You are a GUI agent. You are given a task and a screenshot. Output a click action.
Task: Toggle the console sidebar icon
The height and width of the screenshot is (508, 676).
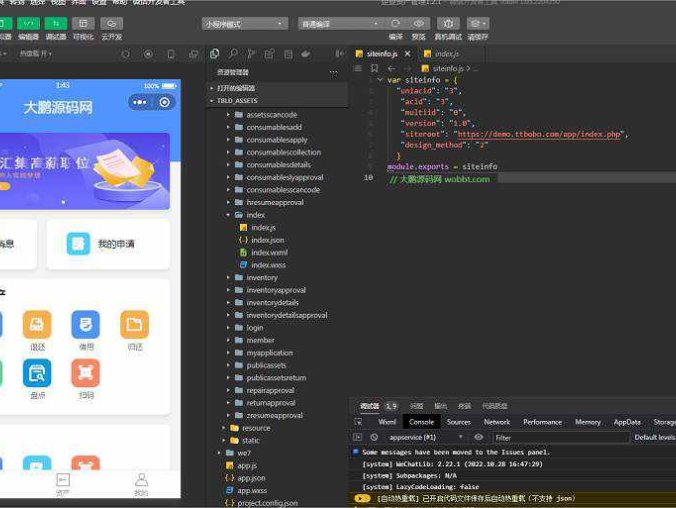click(x=358, y=437)
